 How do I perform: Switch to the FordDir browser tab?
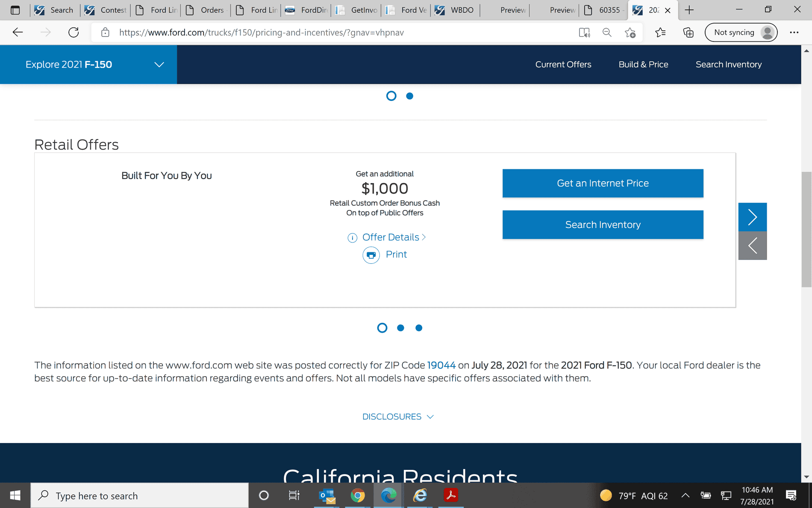306,10
